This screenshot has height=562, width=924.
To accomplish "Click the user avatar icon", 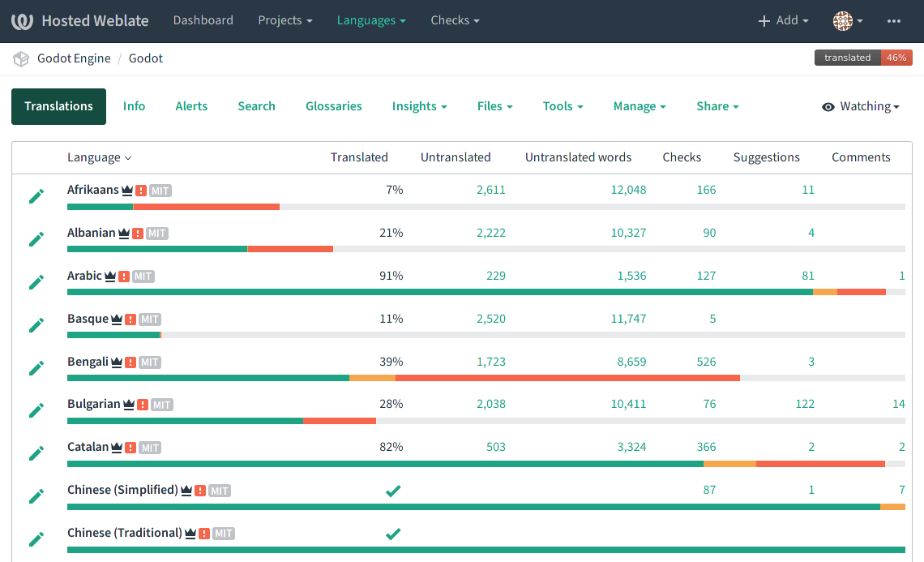I will 843,21.
